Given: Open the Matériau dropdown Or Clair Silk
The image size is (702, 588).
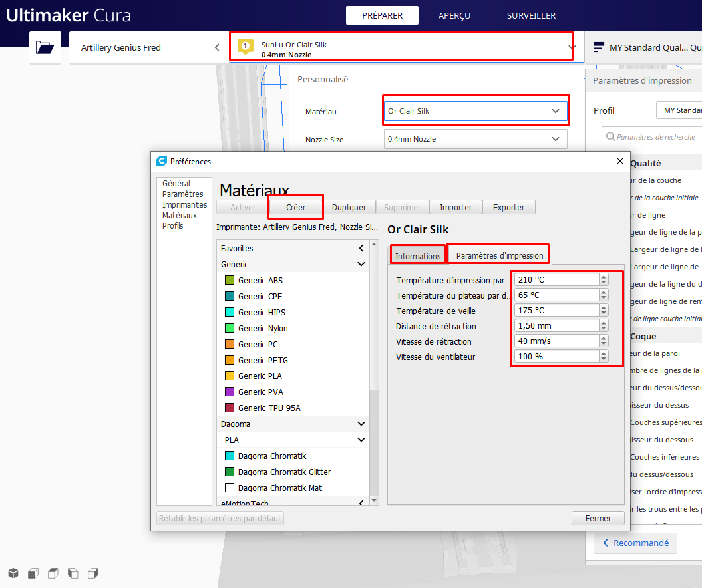Looking at the screenshot, I should (x=476, y=111).
